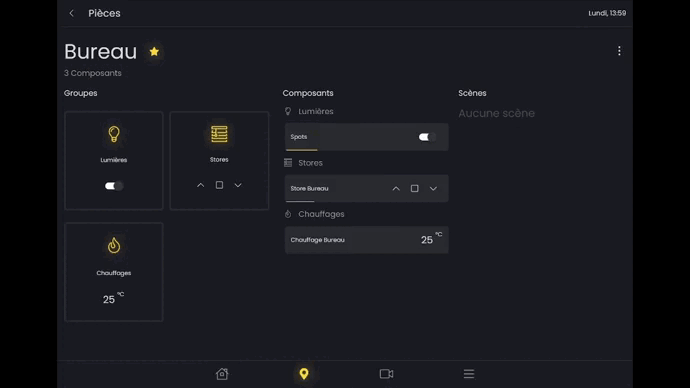
Task: Raise the Store Bureau blind
Action: (x=396, y=188)
